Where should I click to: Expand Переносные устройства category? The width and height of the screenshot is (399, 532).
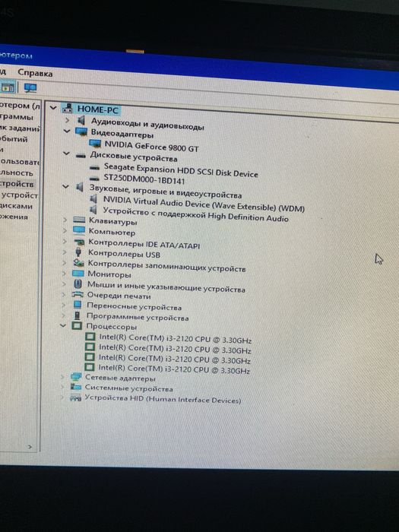[64, 306]
